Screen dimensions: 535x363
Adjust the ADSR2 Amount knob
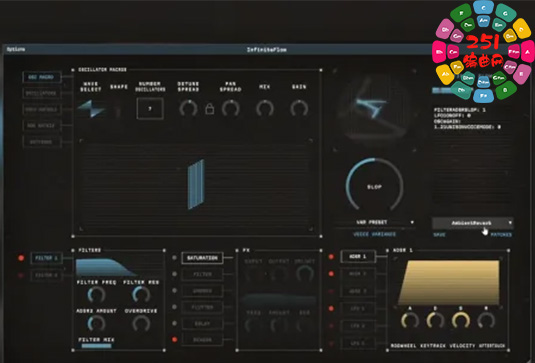[96, 324]
